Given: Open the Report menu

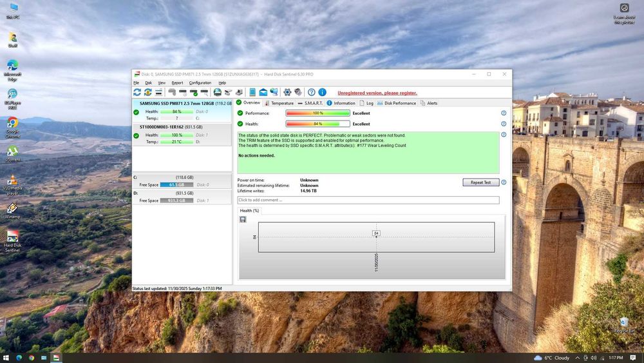Looking at the screenshot, I should coord(178,83).
